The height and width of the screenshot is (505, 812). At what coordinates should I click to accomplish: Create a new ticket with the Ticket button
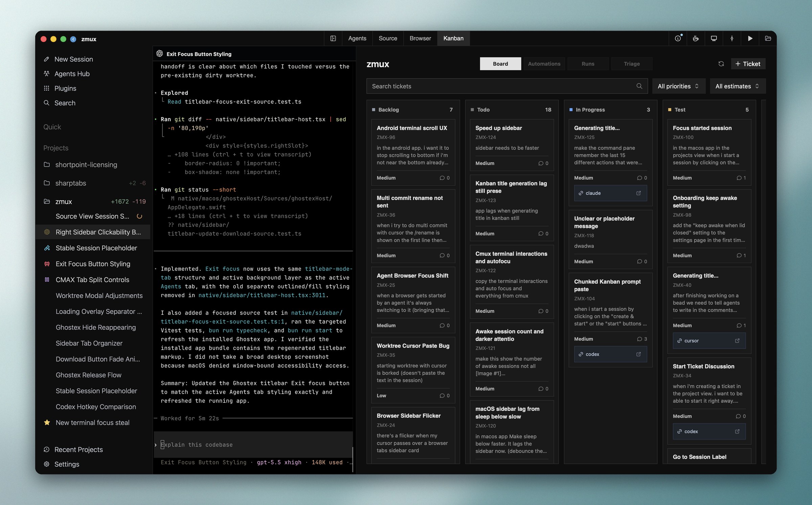748,64
